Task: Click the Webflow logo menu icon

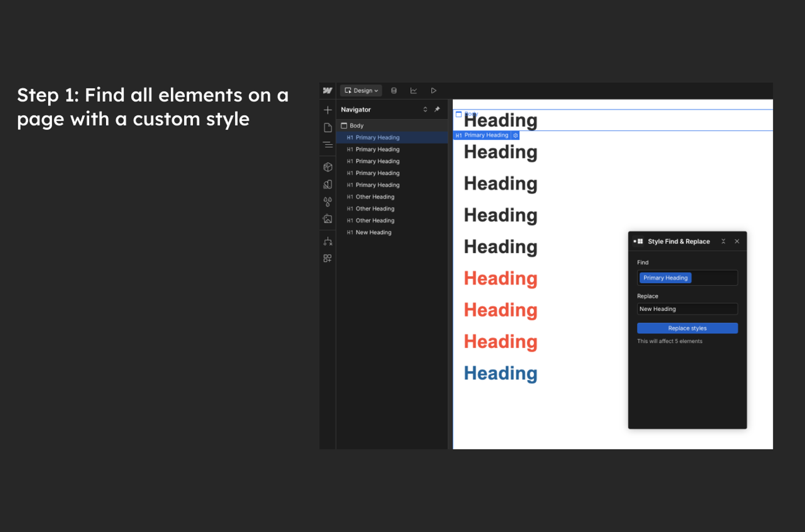Action: [328, 91]
